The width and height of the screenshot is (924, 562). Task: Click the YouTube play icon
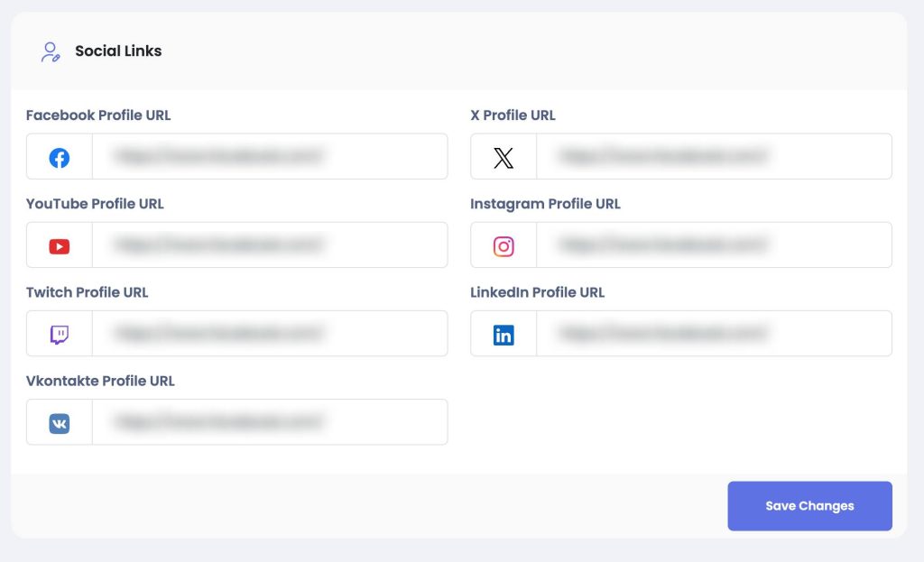click(59, 246)
